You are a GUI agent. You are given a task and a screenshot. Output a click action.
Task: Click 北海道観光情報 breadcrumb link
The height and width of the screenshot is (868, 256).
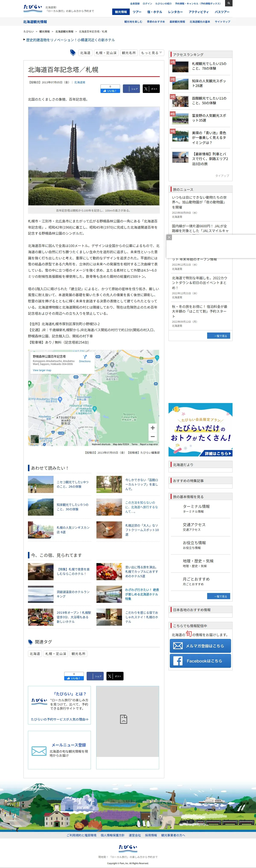point(64,31)
